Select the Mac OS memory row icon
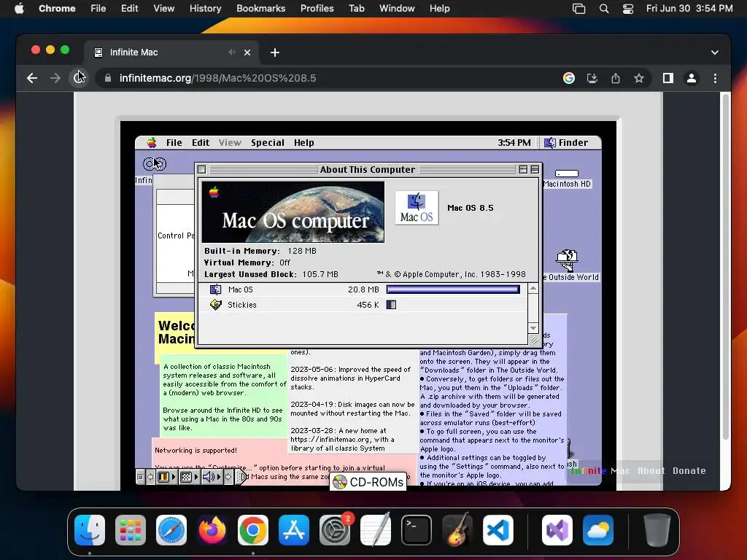 pos(215,289)
